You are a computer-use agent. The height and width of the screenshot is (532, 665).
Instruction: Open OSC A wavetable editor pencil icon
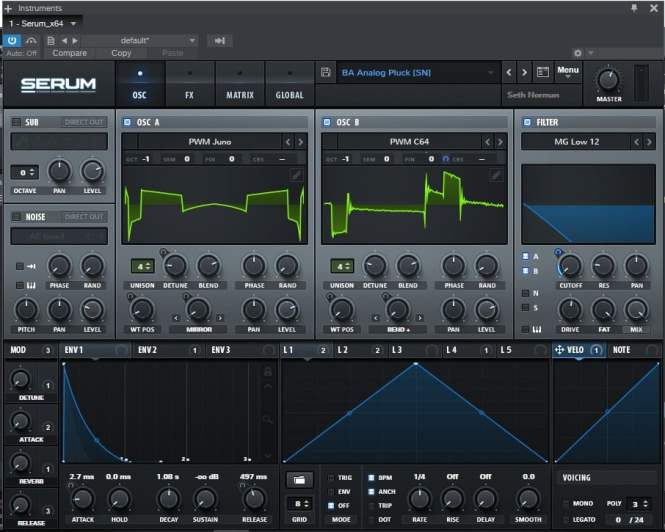click(296, 175)
